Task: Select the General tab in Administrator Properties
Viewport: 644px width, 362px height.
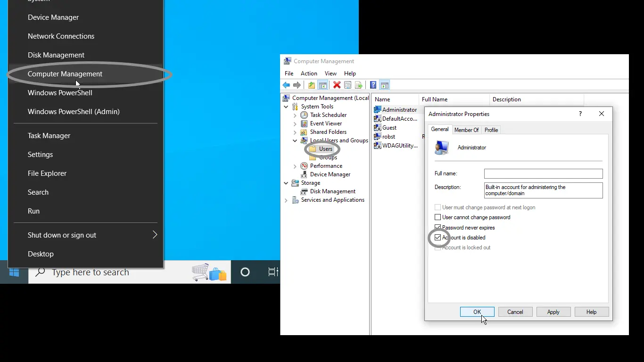Action: click(x=440, y=129)
